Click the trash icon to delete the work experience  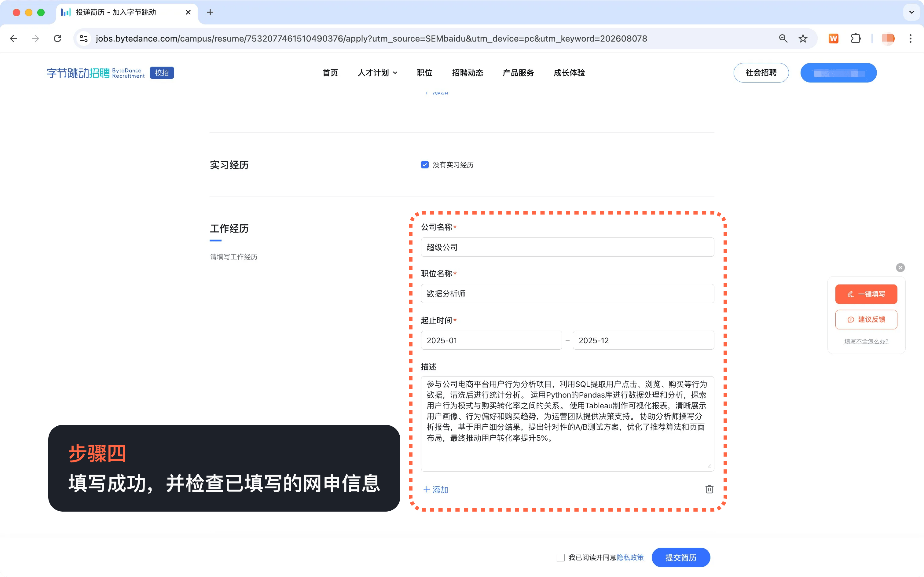coord(709,489)
